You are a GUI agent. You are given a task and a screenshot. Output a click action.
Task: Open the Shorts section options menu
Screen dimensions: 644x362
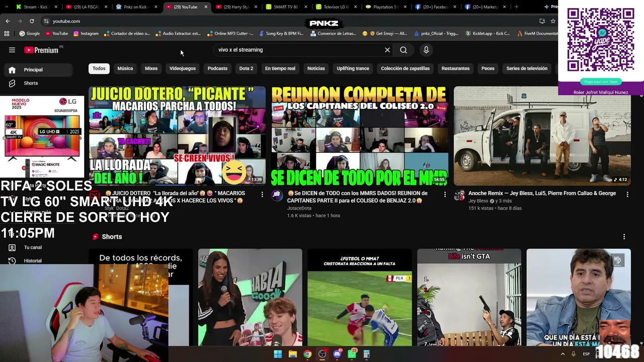coord(624,237)
